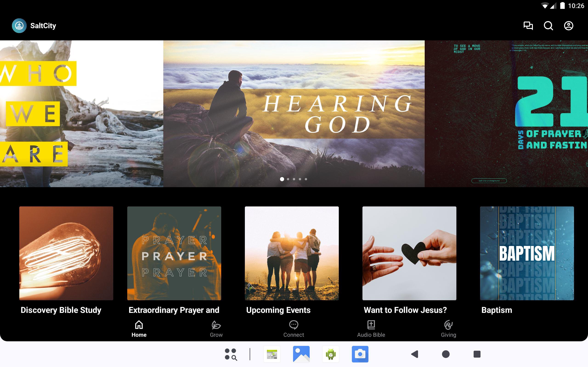The image size is (588, 367).
Task: Open the Who We Are banner
Action: click(x=81, y=114)
